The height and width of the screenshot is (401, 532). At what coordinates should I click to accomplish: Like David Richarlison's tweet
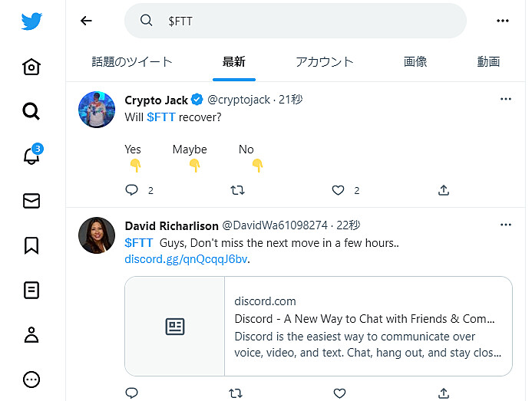[x=339, y=393]
